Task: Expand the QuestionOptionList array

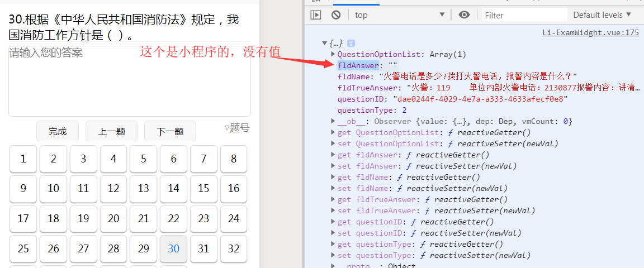Action: point(333,55)
